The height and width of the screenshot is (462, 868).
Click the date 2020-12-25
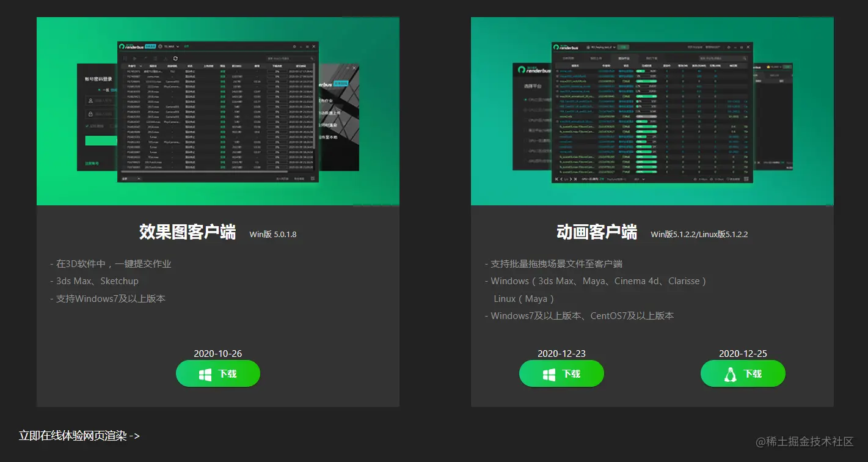(743, 354)
